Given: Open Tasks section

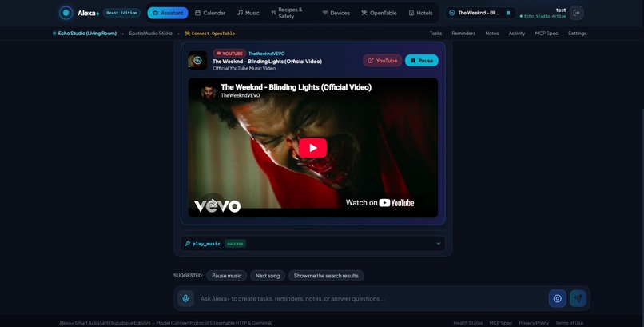Looking at the screenshot, I should 435,34.
